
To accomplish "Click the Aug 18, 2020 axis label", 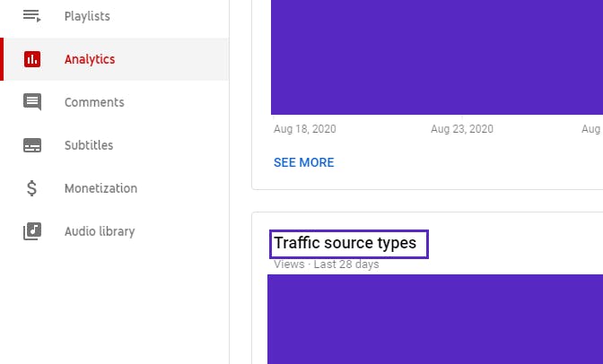I will pyautogui.click(x=304, y=129).
